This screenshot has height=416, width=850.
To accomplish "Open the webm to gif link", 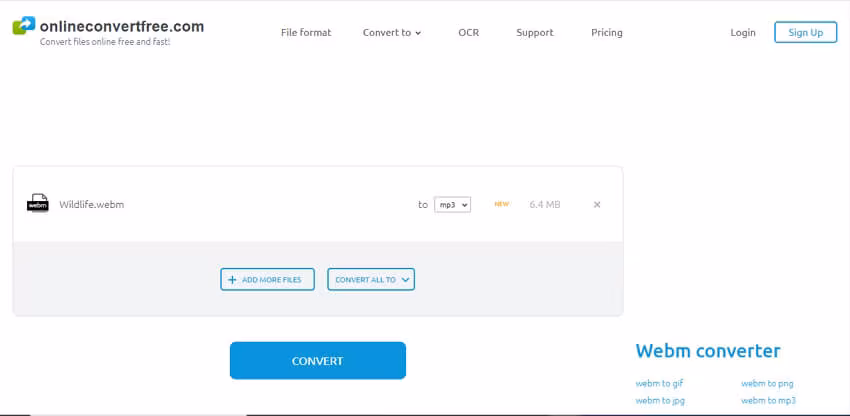I will [659, 383].
